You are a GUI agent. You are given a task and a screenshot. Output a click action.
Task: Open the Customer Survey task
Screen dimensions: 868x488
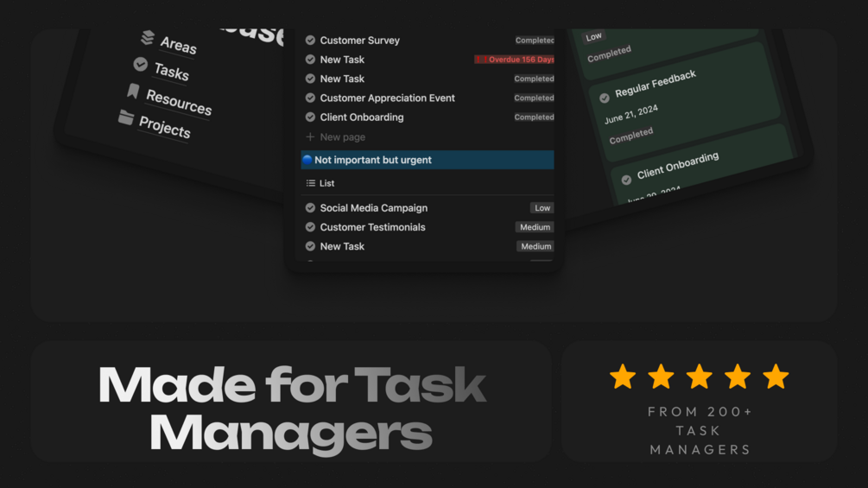(x=360, y=41)
